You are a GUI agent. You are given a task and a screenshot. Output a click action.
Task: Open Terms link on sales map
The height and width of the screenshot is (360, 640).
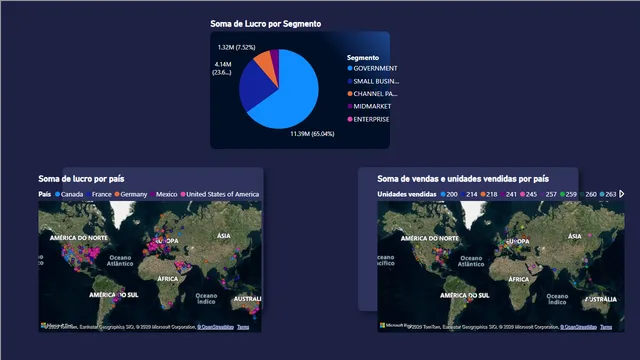(606, 327)
